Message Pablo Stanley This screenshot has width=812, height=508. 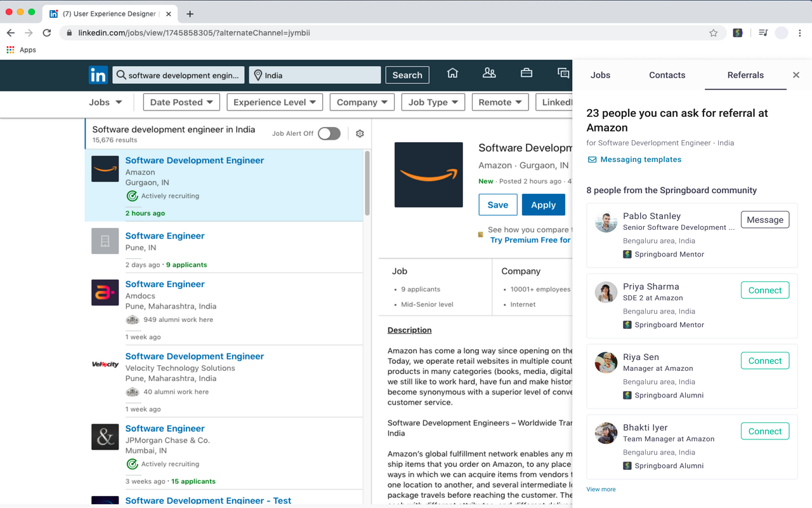click(765, 220)
